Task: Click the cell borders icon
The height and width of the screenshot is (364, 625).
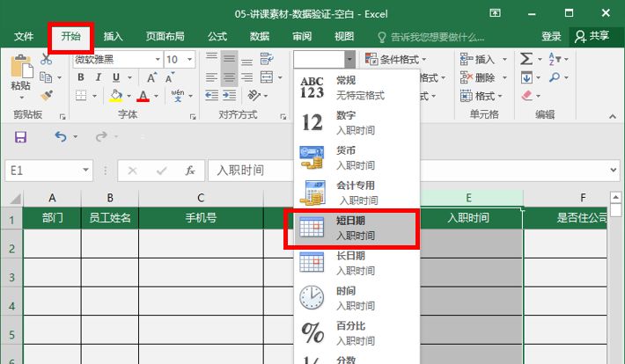Action: point(81,96)
